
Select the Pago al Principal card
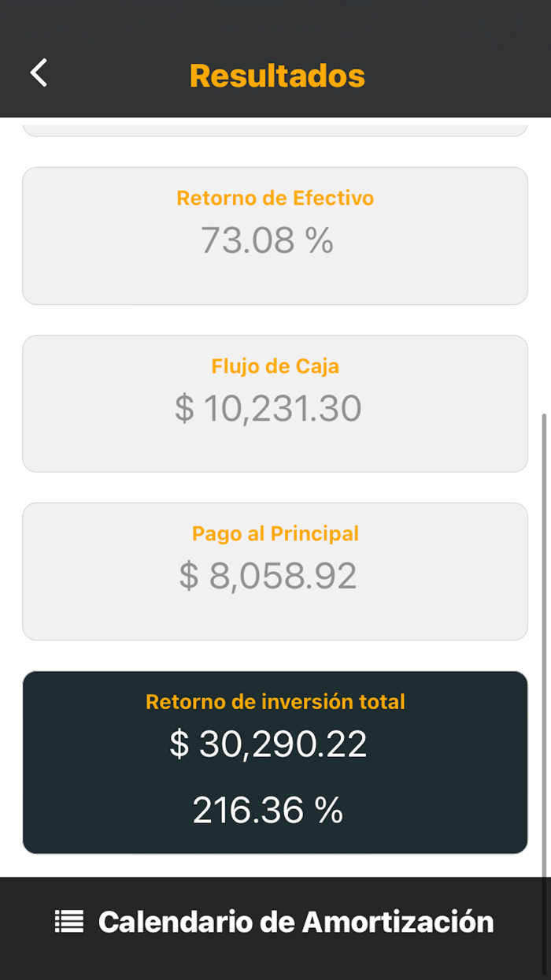[275, 571]
